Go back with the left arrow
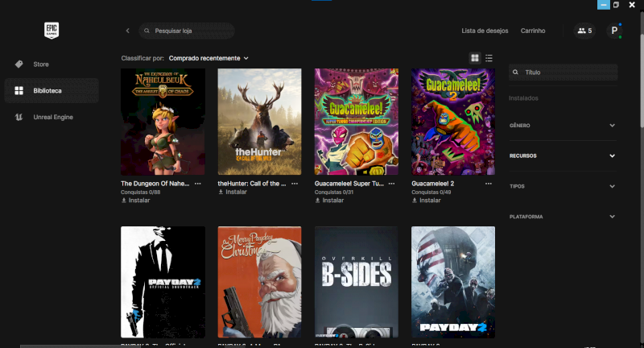644x348 pixels. (128, 31)
